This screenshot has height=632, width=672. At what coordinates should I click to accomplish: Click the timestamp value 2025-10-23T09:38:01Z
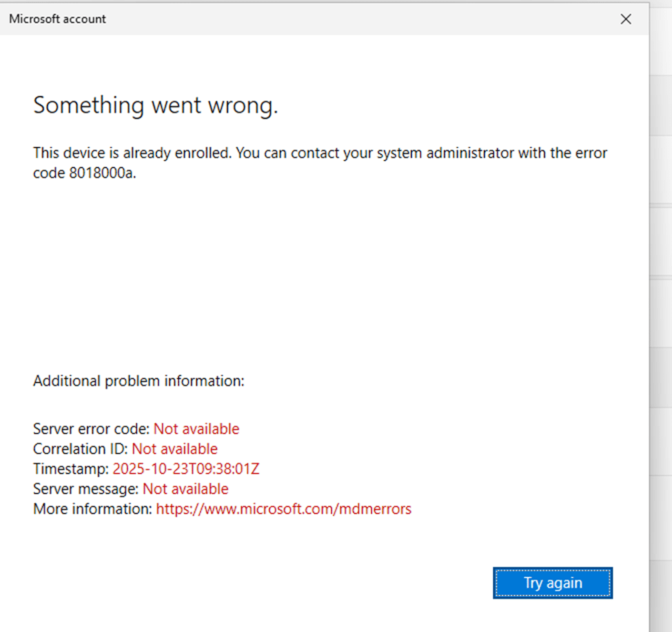(x=185, y=469)
